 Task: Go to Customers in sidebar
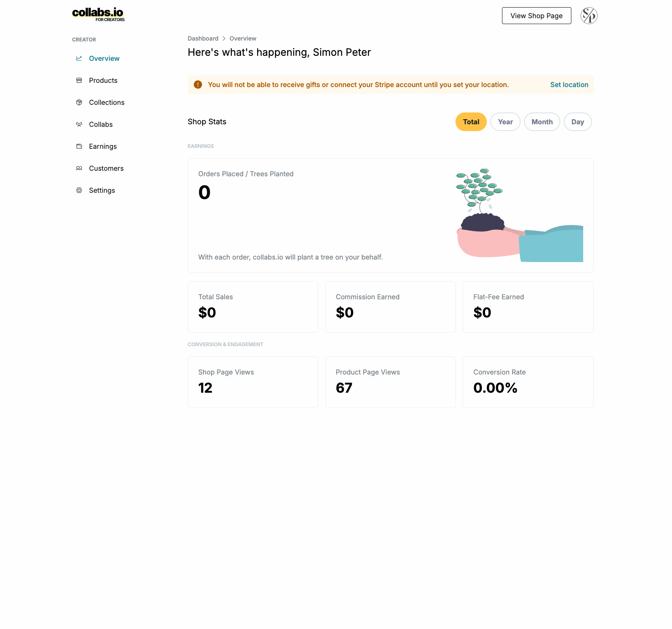click(x=106, y=168)
